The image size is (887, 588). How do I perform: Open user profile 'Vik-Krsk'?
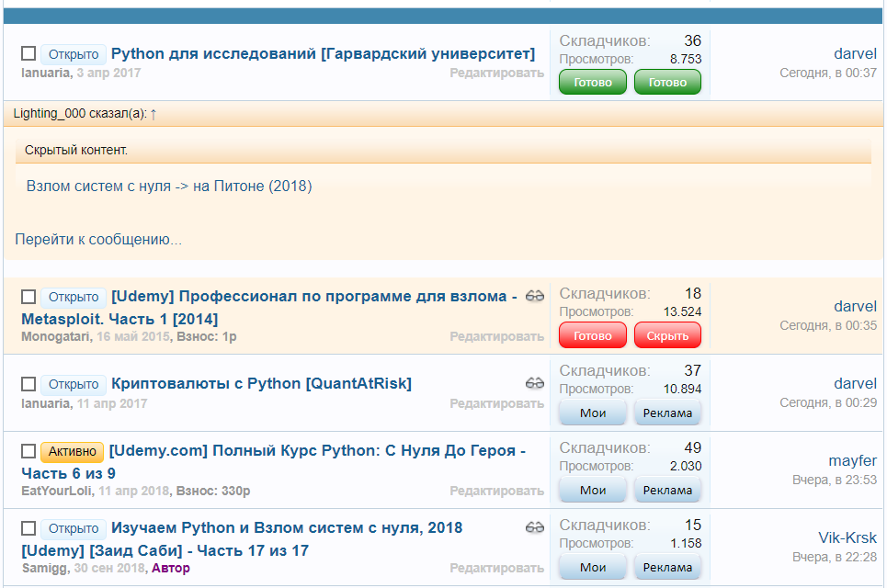[847, 537]
